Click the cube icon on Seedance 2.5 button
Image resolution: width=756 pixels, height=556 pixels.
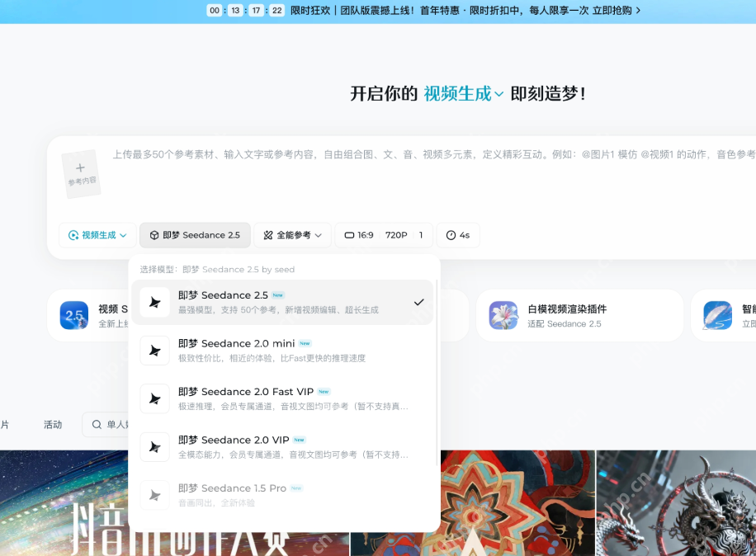154,235
